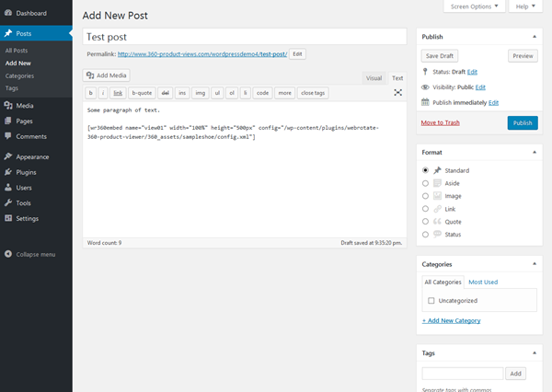Click the Collapse menu arrow icon
Viewport: 552px width, 392px height.
pos(8,254)
